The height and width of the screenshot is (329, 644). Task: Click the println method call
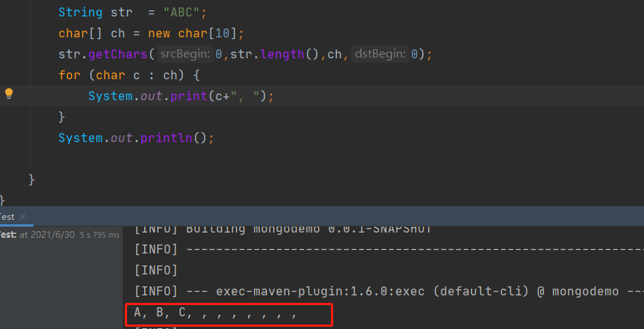167,138
